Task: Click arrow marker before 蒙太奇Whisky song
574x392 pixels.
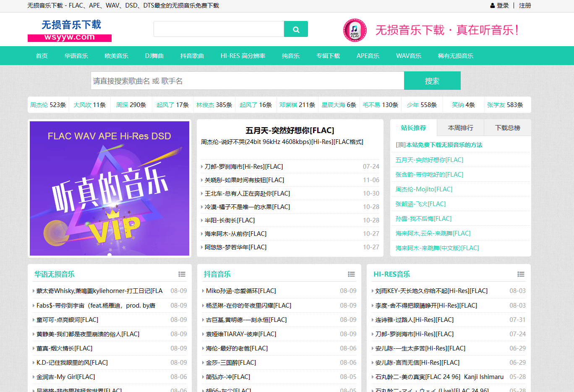Action: pyautogui.click(x=33, y=290)
